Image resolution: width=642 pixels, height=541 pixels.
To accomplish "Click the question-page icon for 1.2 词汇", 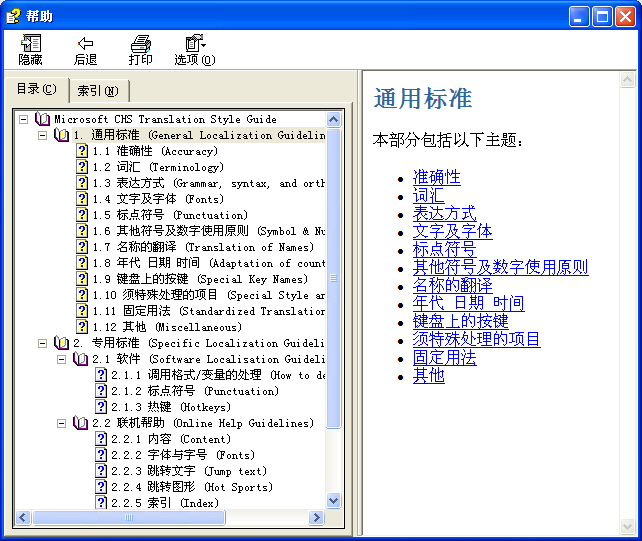I will click(82, 167).
